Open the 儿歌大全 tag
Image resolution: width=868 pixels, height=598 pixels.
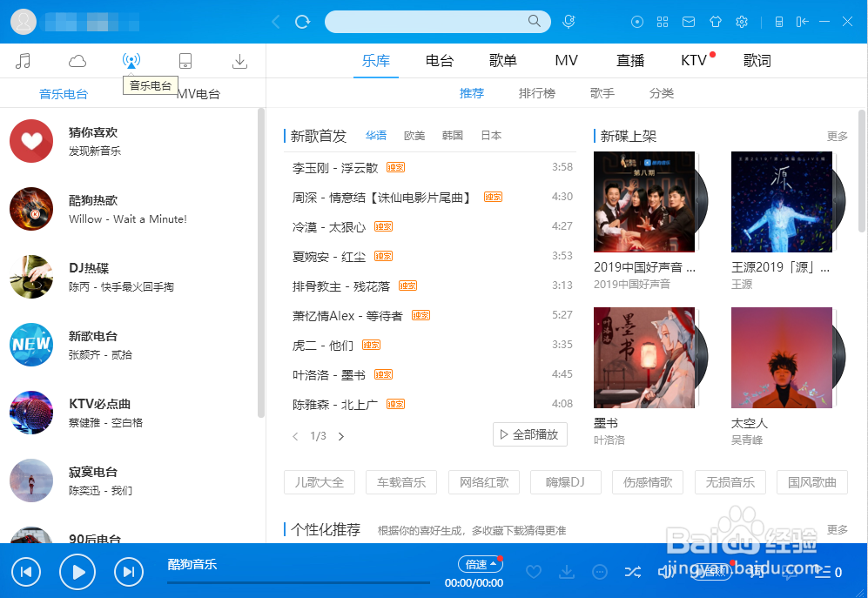coord(320,482)
